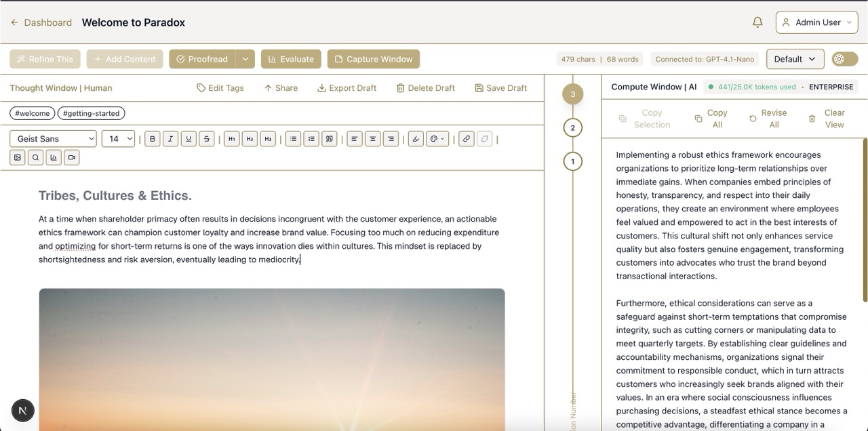Toggle the light/dark theme switch
The image size is (868, 431).
[845, 59]
